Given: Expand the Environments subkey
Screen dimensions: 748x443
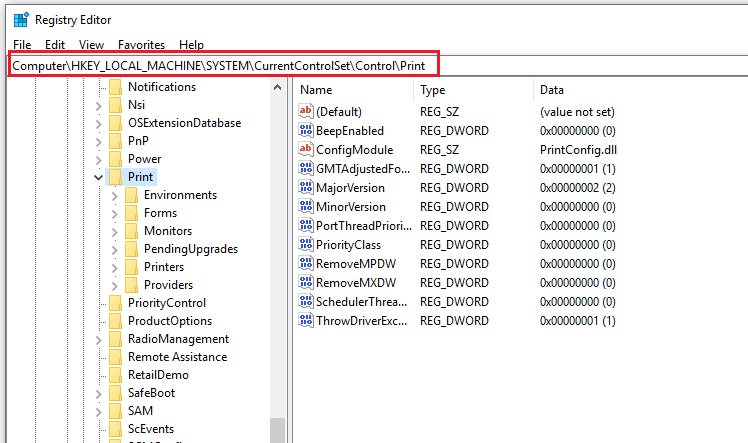Looking at the screenshot, I should click(x=114, y=196).
